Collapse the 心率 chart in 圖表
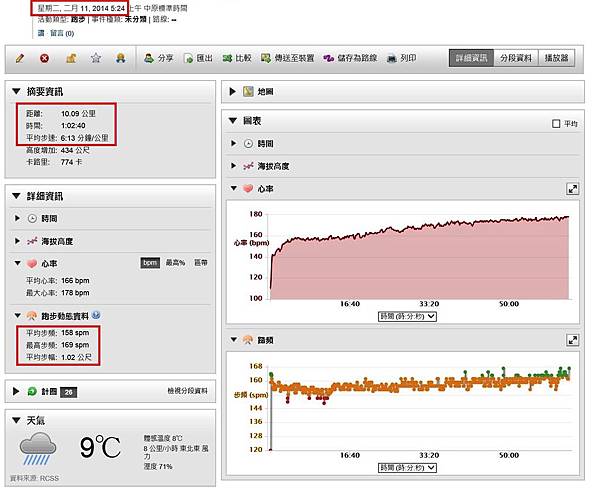 point(233,188)
